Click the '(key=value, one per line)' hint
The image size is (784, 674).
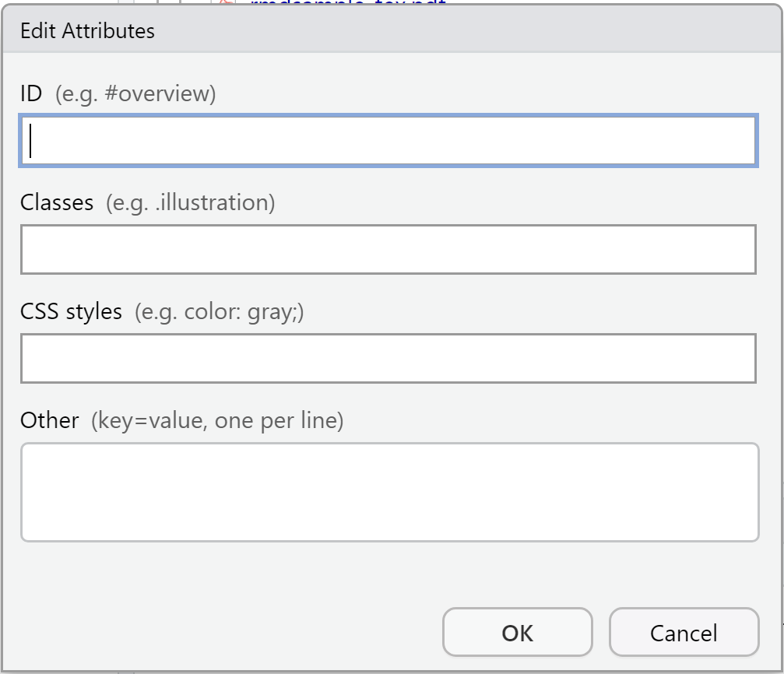tap(217, 421)
